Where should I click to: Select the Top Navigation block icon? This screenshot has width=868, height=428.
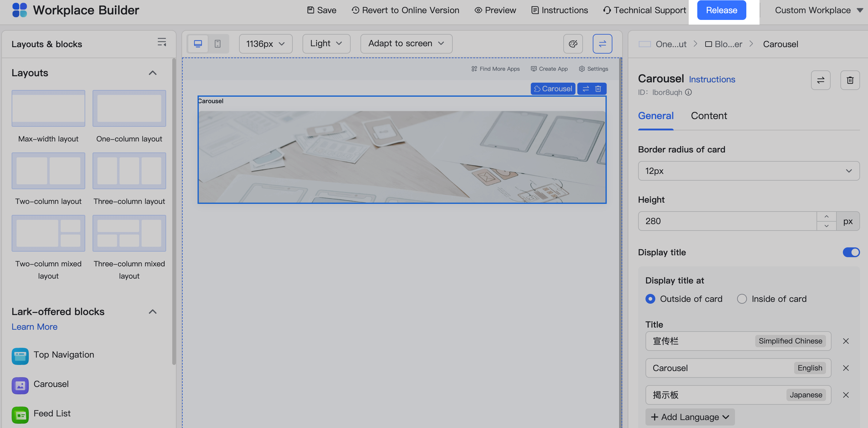point(20,356)
